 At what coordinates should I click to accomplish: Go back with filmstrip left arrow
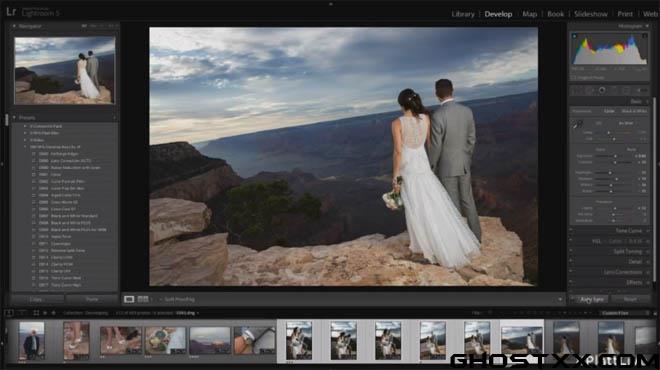click(45, 313)
